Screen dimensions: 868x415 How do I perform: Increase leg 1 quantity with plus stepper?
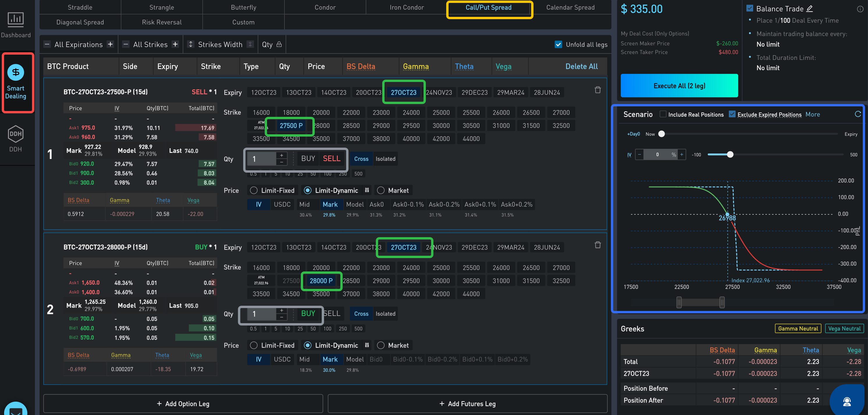(x=281, y=155)
